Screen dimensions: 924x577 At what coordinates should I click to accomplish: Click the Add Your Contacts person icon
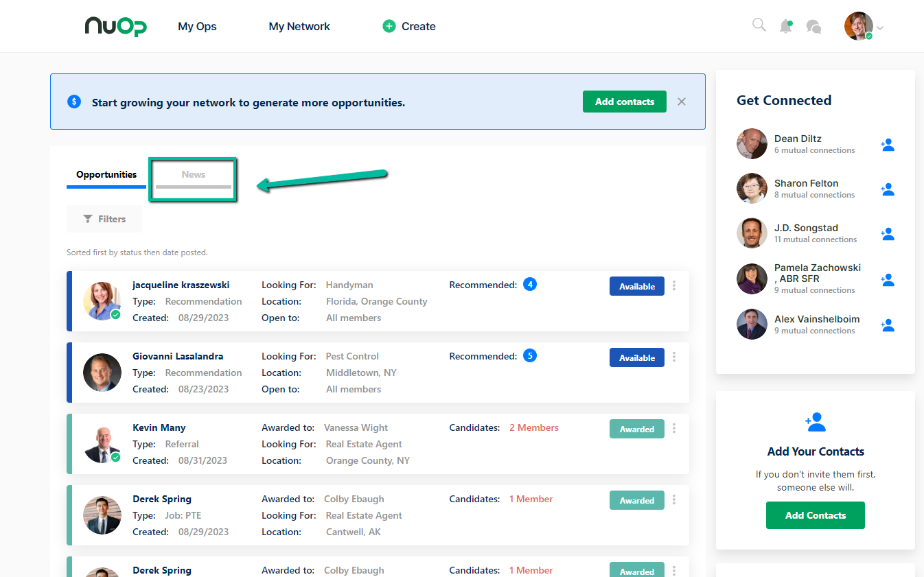(x=816, y=422)
